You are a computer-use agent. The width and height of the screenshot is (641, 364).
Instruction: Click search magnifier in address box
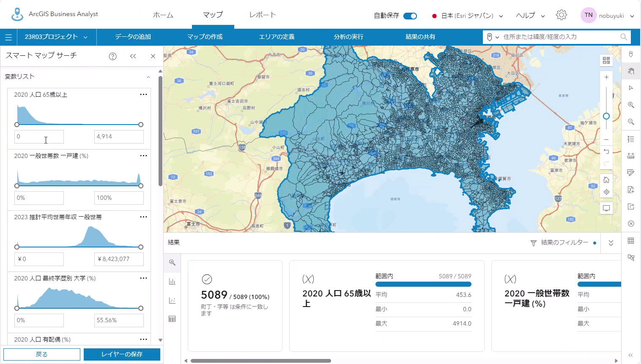[623, 37]
